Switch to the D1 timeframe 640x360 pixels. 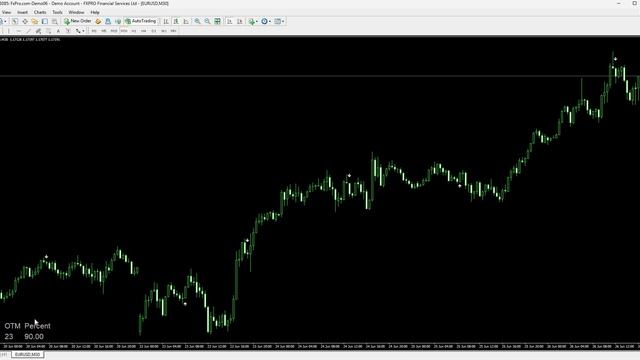pyautogui.click(x=153, y=31)
